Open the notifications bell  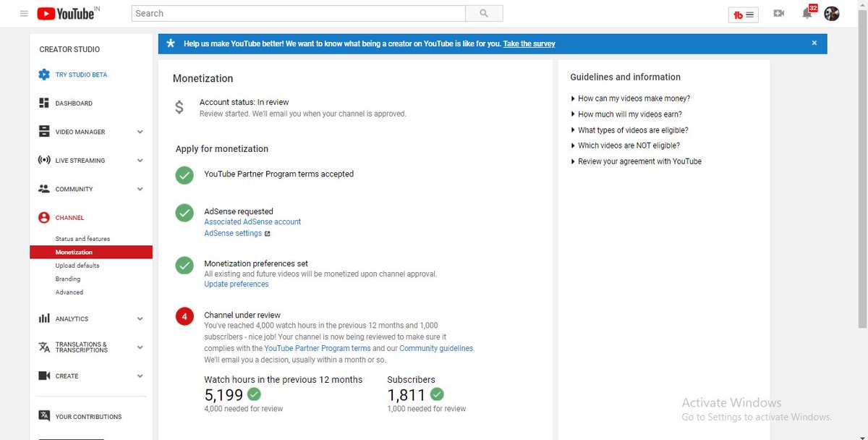807,14
